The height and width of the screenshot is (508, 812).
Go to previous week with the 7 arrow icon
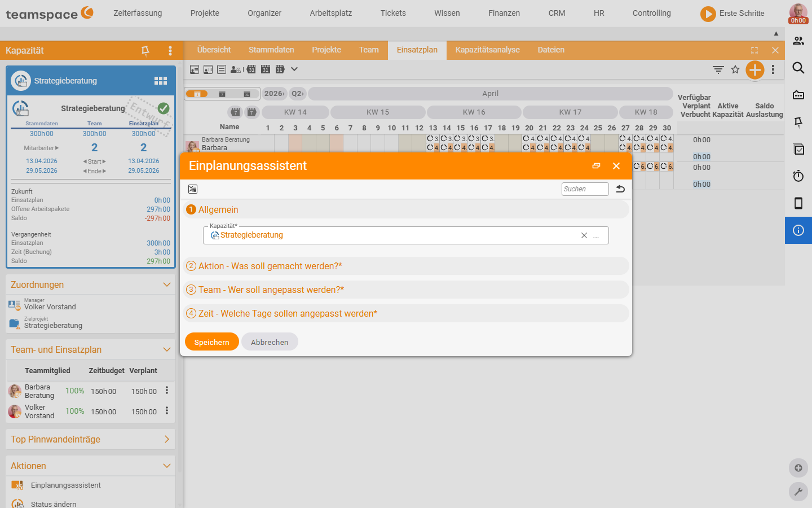tap(236, 112)
